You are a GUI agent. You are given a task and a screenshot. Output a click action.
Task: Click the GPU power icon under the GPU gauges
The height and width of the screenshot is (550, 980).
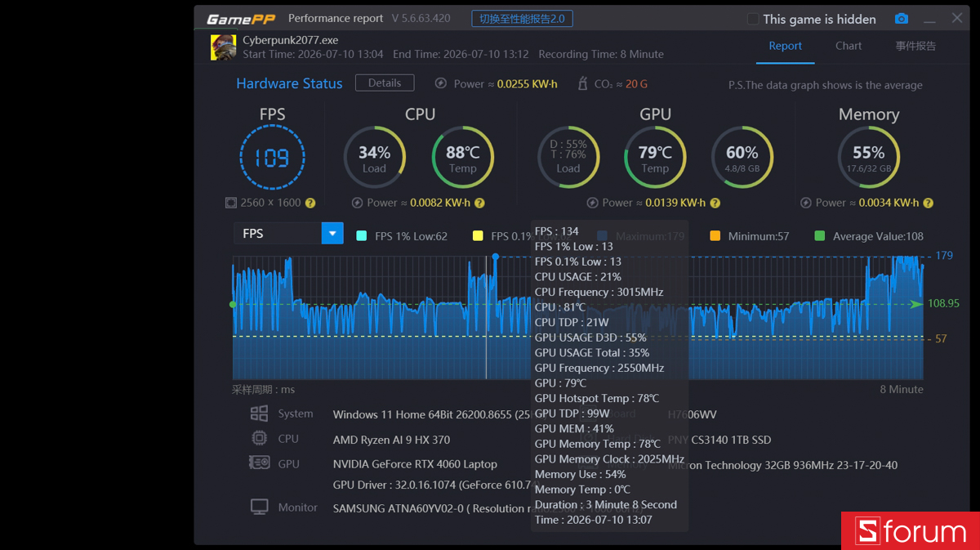point(592,203)
